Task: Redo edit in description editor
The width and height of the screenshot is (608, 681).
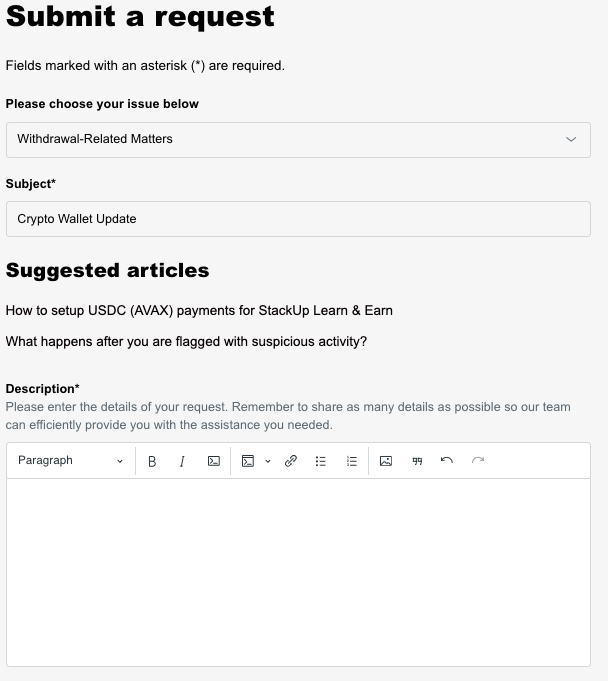Action: (x=478, y=460)
